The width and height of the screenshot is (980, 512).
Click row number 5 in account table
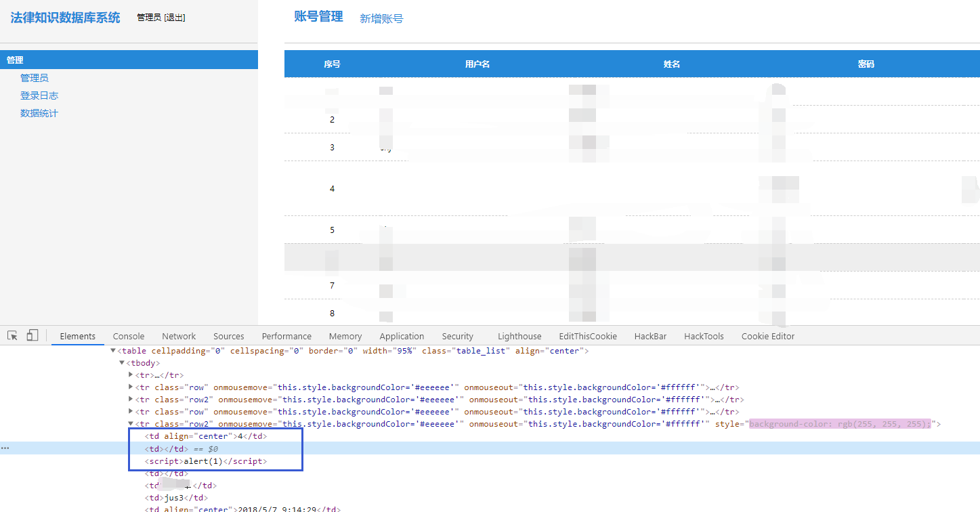(x=332, y=230)
